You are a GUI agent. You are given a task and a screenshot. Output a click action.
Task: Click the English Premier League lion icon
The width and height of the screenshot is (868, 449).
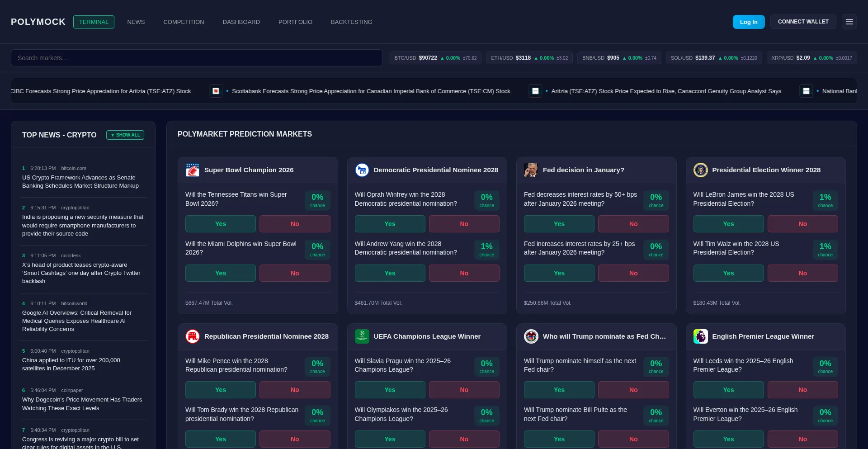700,336
